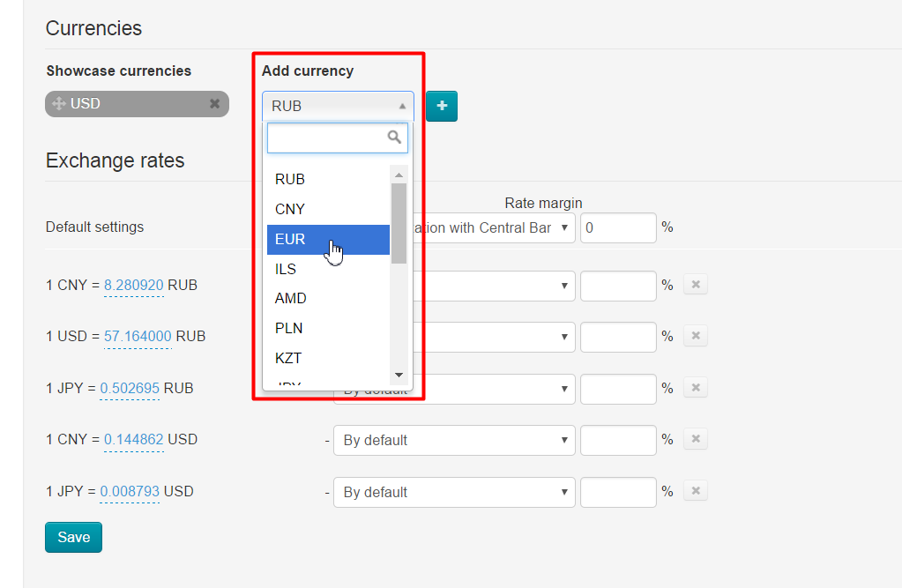
Task: Select CNY in currency list
Action: [x=329, y=210]
